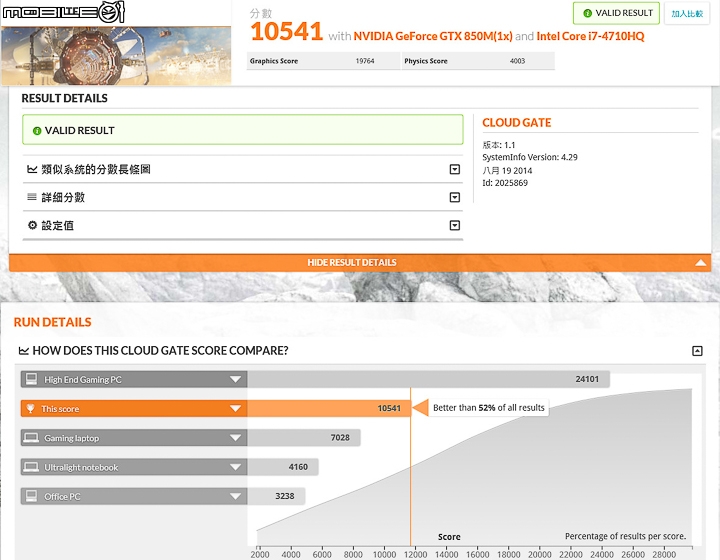This screenshot has width=720, height=560.
Task: Click the orange 10541 This score bar
Action: (329, 408)
